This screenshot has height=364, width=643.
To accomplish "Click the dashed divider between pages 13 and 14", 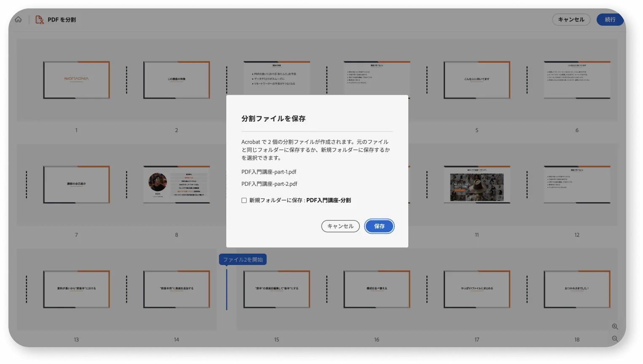I will pos(126,289).
